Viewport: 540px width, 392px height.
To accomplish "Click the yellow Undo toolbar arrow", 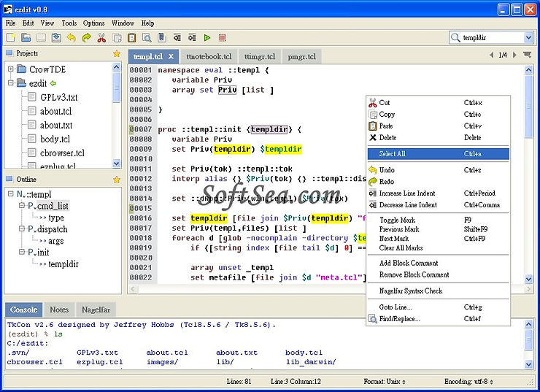I will tap(72, 37).
